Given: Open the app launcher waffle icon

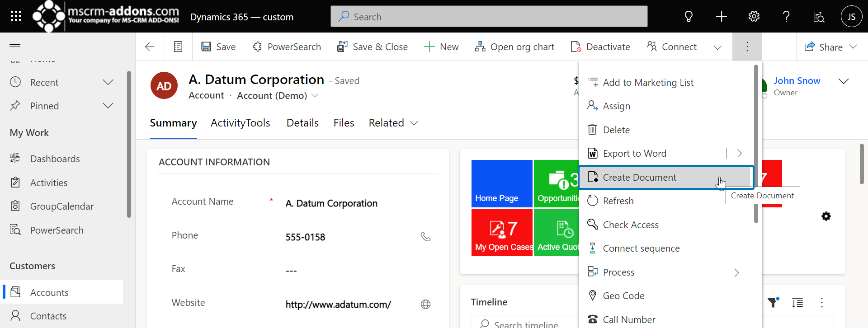Looking at the screenshot, I should 16,17.
